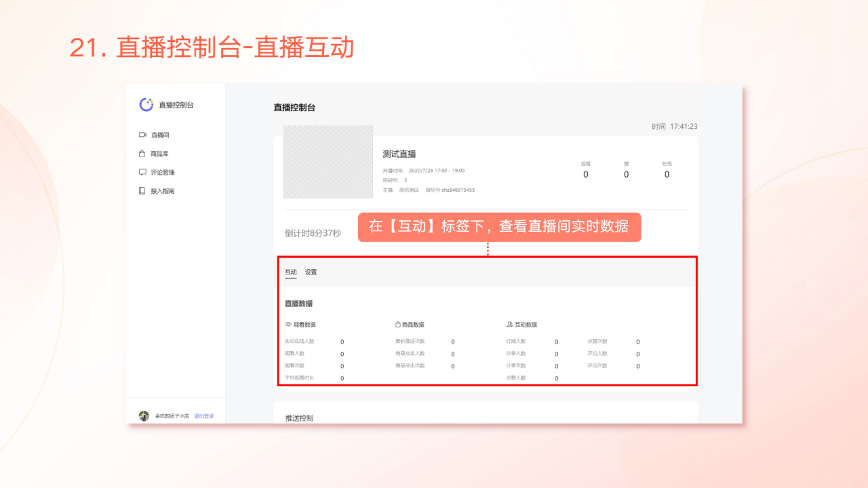The image size is (868, 488).
Task: Click the 订阅人数 label
Action: point(516,342)
